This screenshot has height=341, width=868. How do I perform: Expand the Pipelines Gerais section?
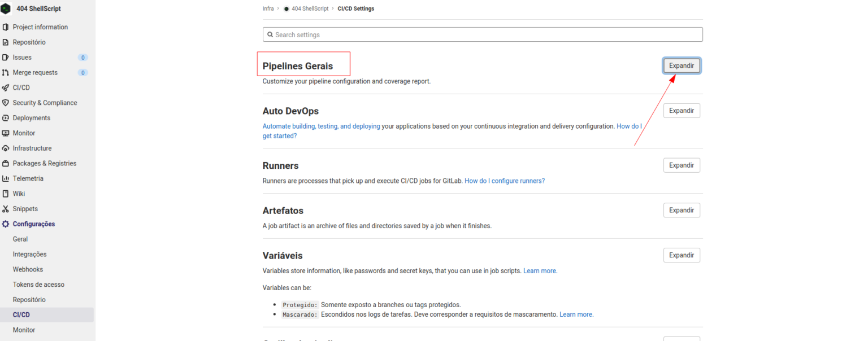tap(682, 65)
